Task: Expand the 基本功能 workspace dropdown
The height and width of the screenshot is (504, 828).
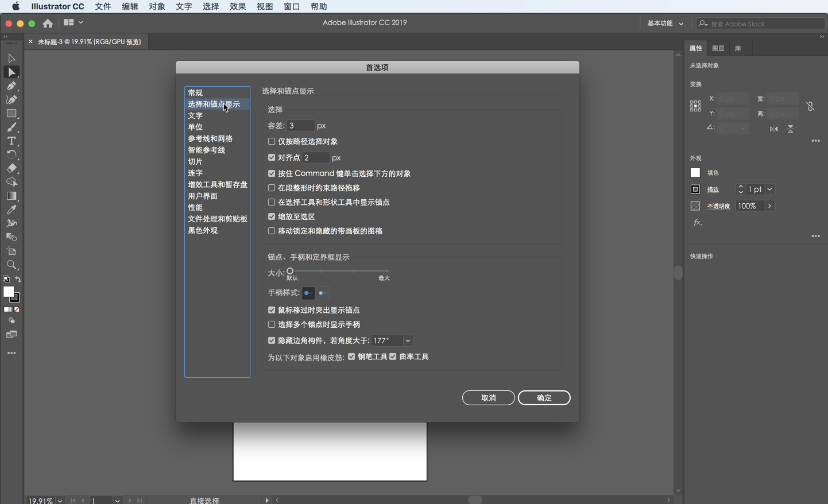Action: 666,24
